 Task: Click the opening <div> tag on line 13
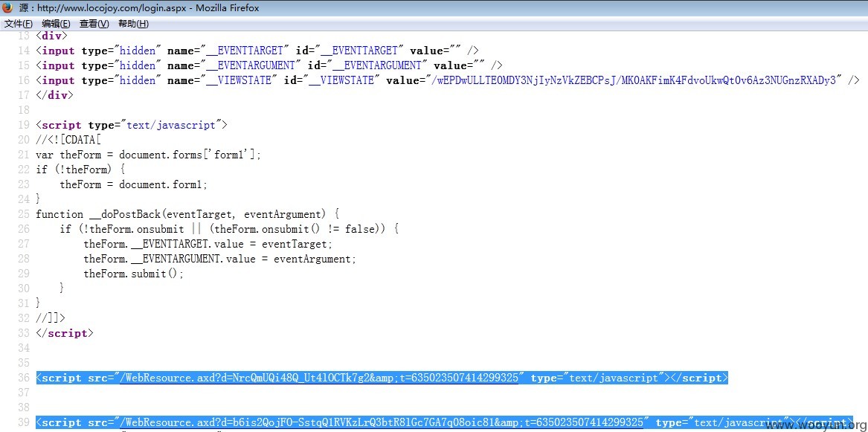[51, 36]
